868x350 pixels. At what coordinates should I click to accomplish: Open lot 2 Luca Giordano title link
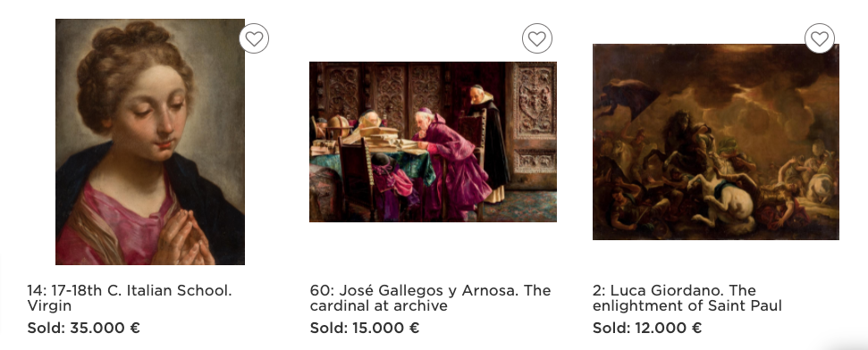pyautogui.click(x=687, y=297)
